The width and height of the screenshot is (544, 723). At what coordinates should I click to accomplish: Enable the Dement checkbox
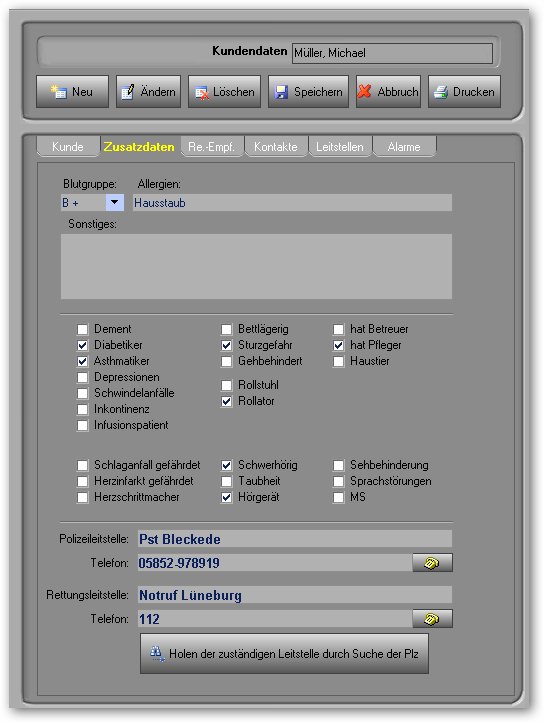[83, 329]
